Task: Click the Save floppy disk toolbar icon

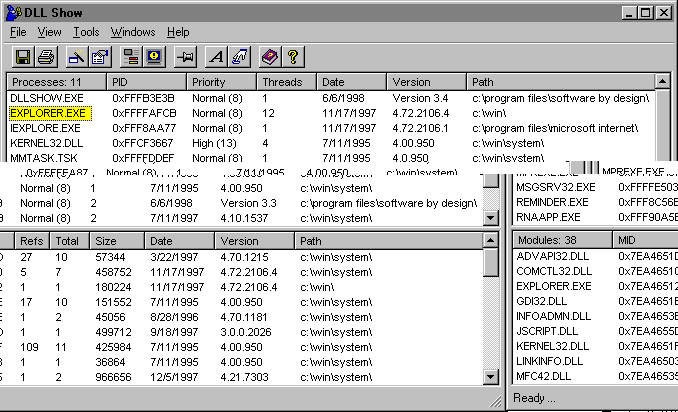Action: coord(23,57)
